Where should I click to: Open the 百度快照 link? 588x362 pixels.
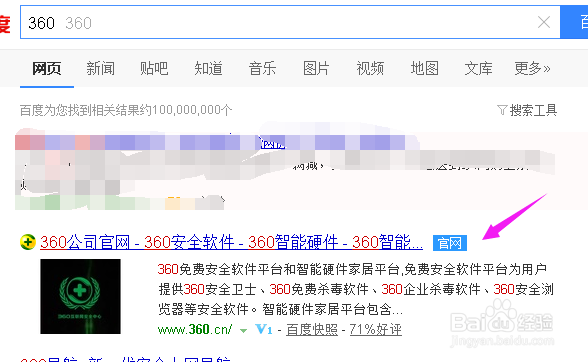click(312, 330)
